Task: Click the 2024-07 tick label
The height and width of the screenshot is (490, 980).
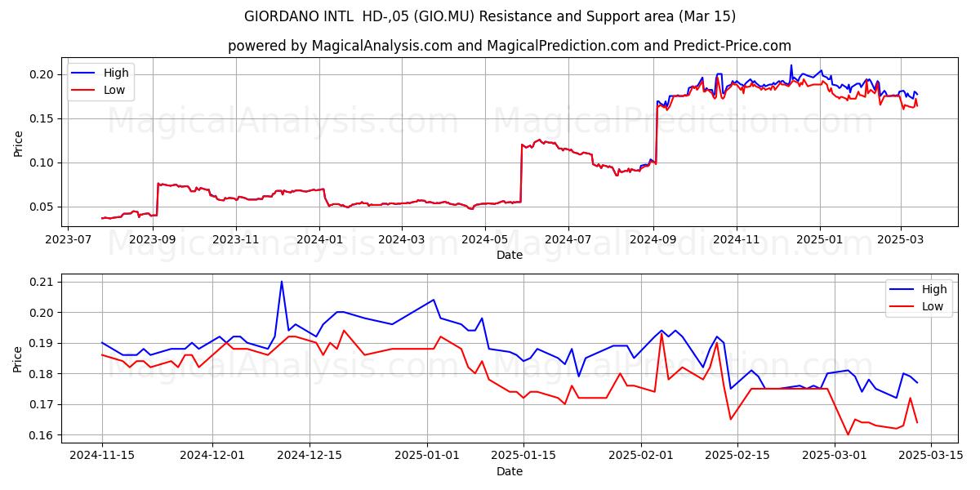Action: click(568, 239)
